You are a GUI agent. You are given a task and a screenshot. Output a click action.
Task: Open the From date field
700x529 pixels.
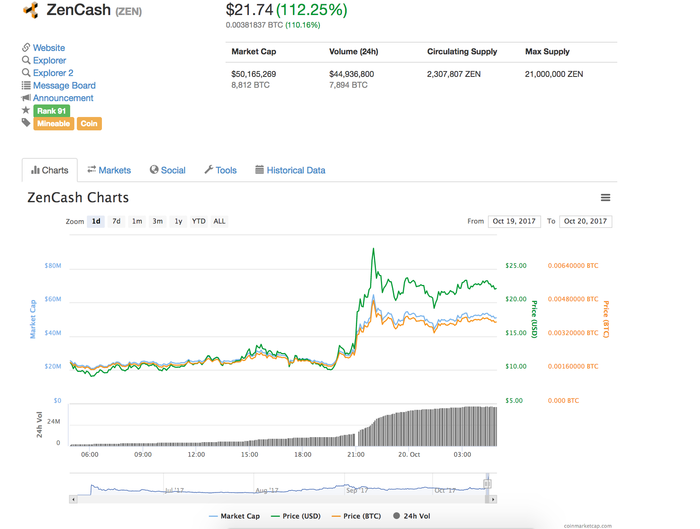point(515,221)
